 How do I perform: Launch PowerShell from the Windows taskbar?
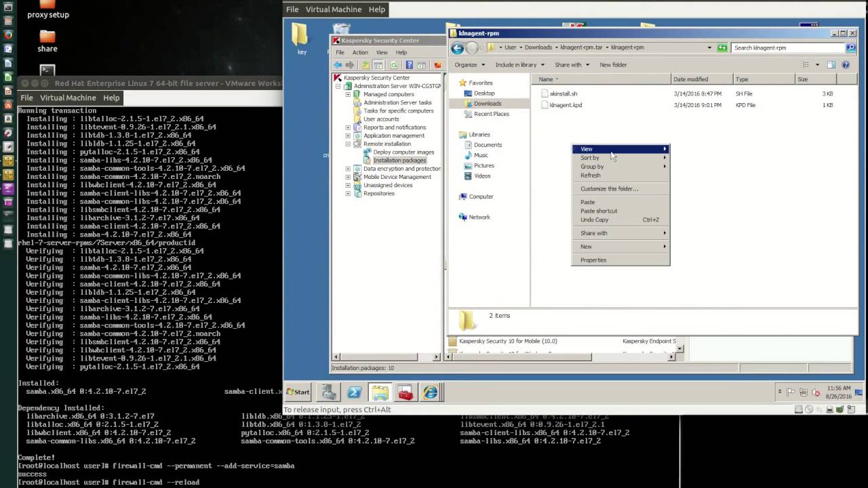[355, 392]
